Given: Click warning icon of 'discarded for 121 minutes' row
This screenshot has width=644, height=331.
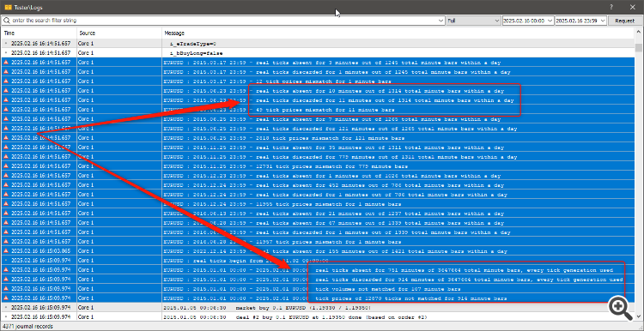Looking at the screenshot, I should [6, 129].
